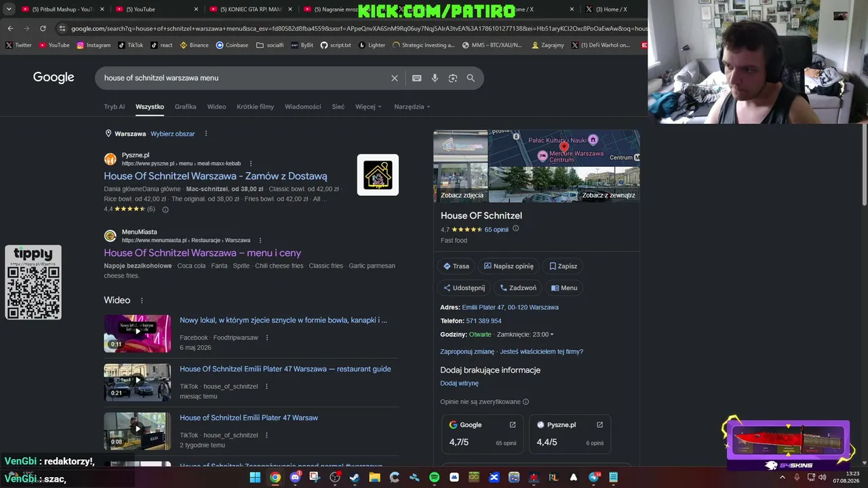Get directions with the Trasa button

pos(456,266)
